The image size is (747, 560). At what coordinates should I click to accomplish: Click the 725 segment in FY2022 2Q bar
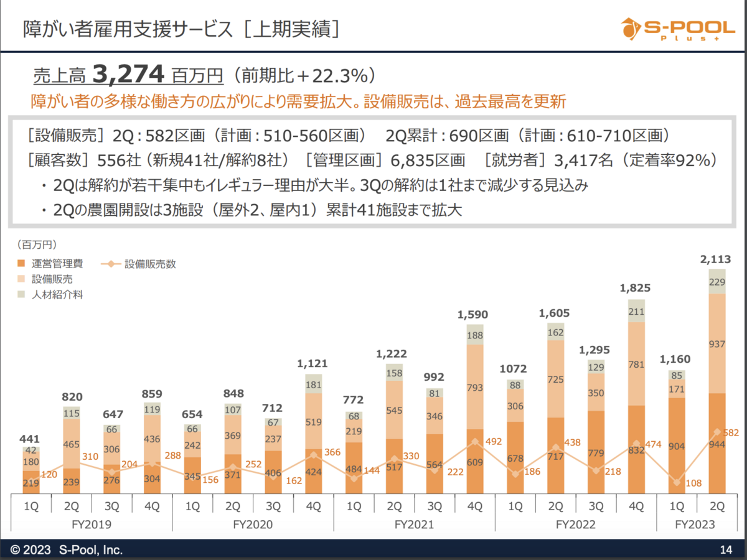[556, 379]
